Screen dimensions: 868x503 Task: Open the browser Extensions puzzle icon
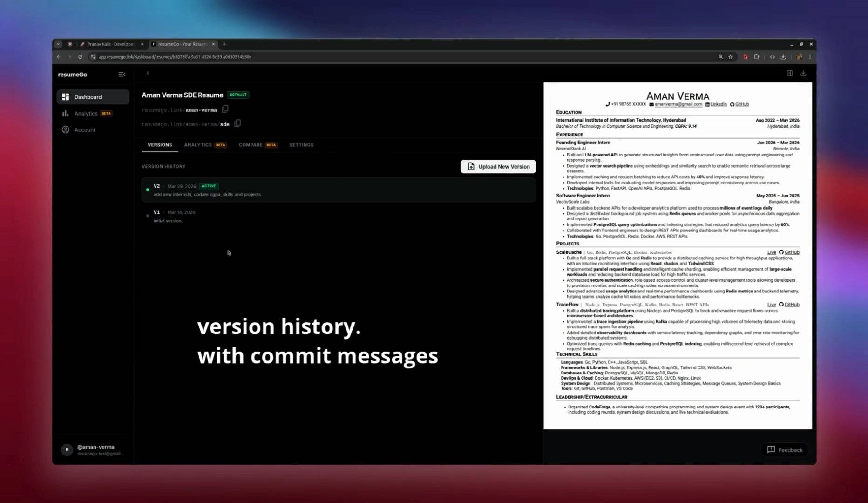756,57
